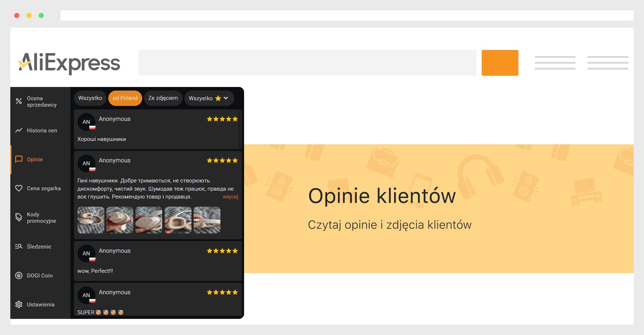Click the heart icon for Cena zegarka
This screenshot has height=335, width=644.
(x=19, y=188)
